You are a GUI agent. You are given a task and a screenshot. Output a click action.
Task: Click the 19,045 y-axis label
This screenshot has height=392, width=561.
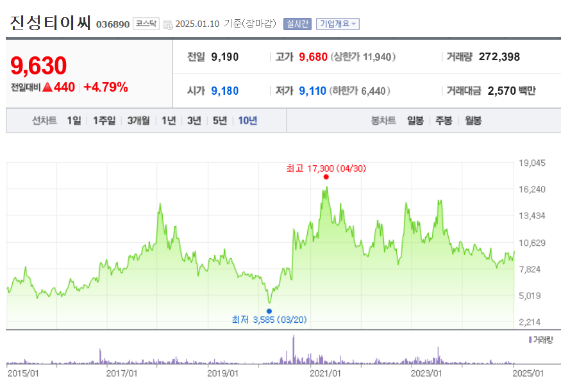click(532, 163)
